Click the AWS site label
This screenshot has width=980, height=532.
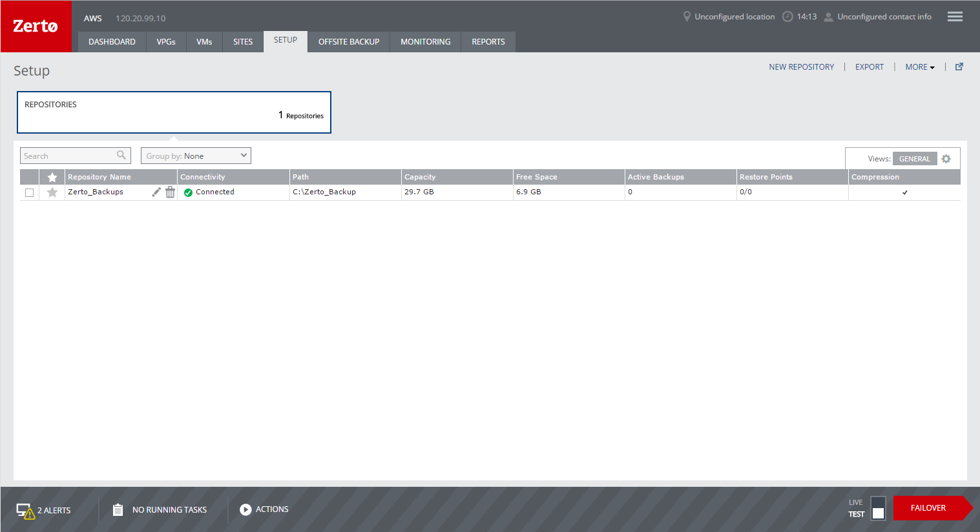pyautogui.click(x=93, y=18)
